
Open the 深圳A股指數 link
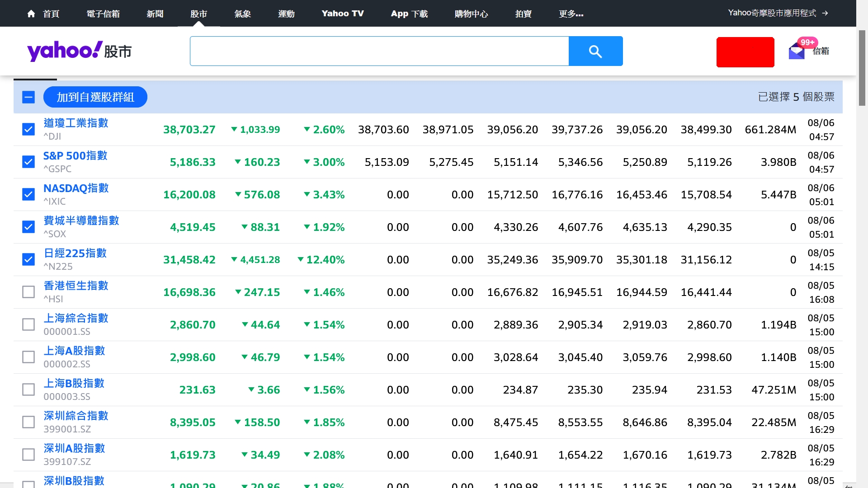click(74, 448)
